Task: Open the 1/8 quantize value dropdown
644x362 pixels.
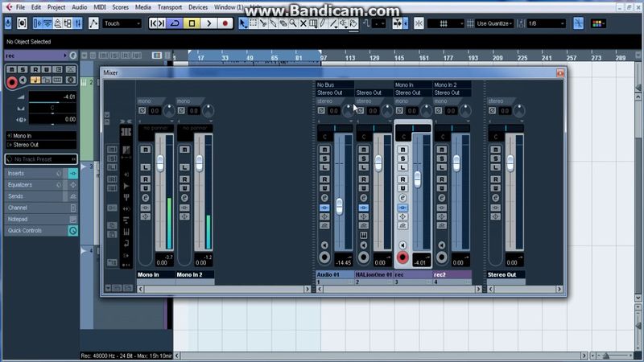Action: [547, 23]
